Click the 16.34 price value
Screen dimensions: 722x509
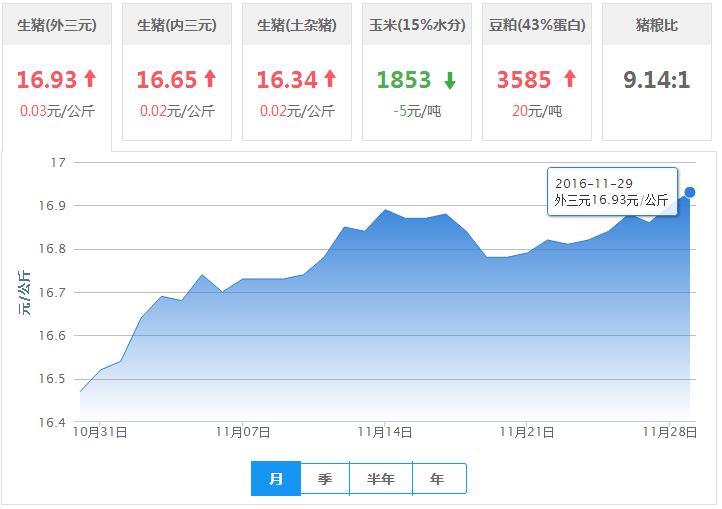287,79
